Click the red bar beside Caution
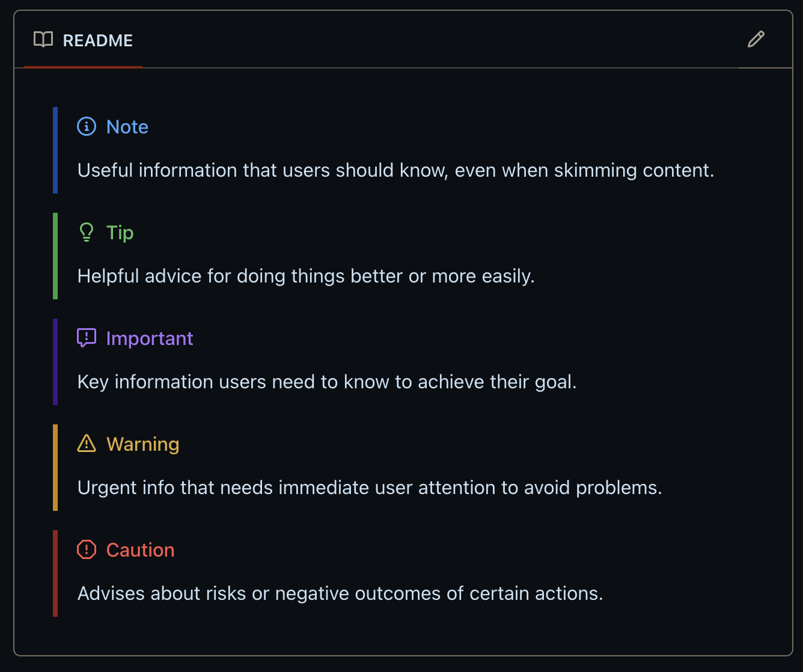This screenshot has width=803, height=672. (x=55, y=573)
